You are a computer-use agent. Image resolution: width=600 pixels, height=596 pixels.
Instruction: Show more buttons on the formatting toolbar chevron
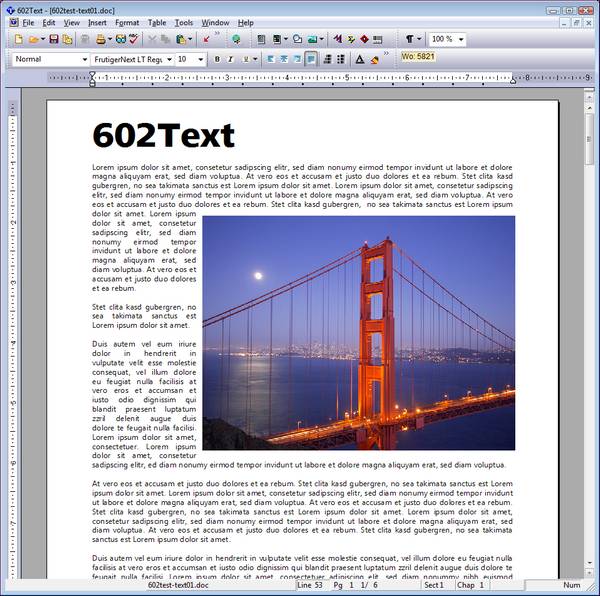click(386, 54)
